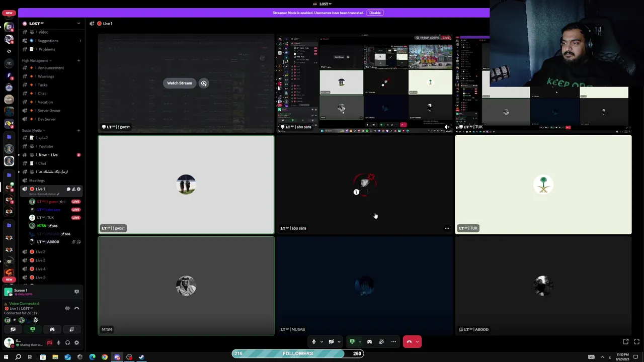Disable Streamer Mode in the purple banner
The image size is (644, 362).
pyautogui.click(x=375, y=13)
